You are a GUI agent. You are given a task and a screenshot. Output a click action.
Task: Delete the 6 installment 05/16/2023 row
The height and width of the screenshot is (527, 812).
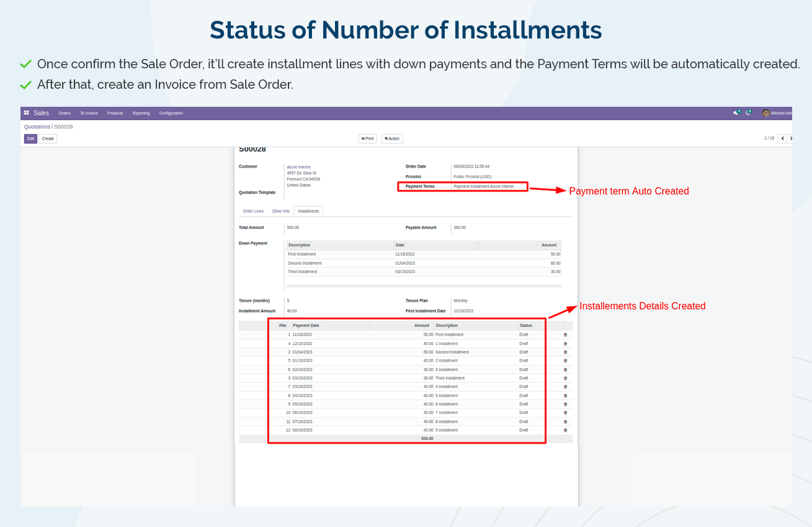(x=565, y=404)
